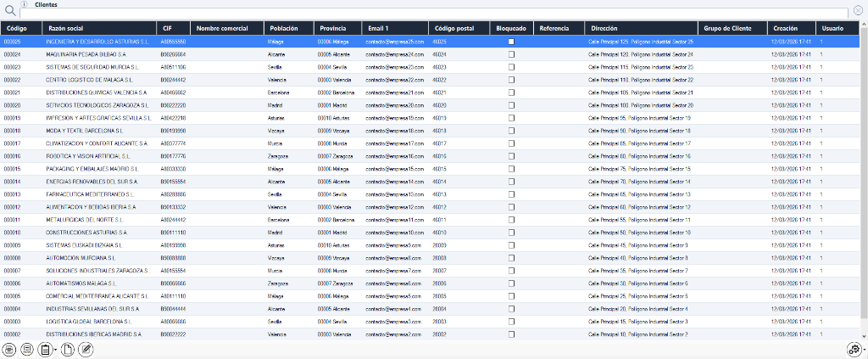
Task: Click the stacked tray icon in bottom toolbar
Action: click(9, 349)
